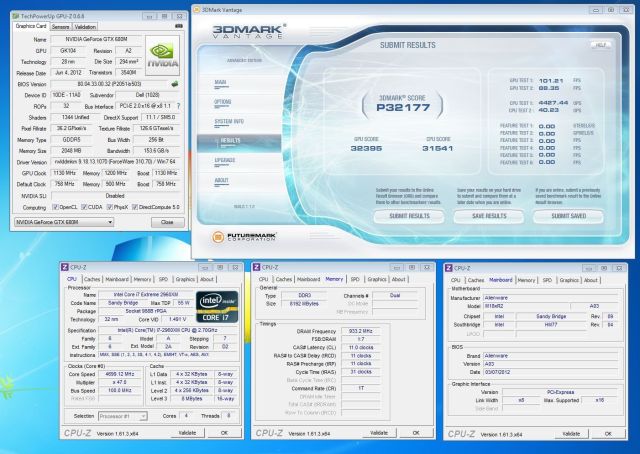Click OK in the first CPU-Z window
This screenshot has height=454, width=640.
[224, 433]
